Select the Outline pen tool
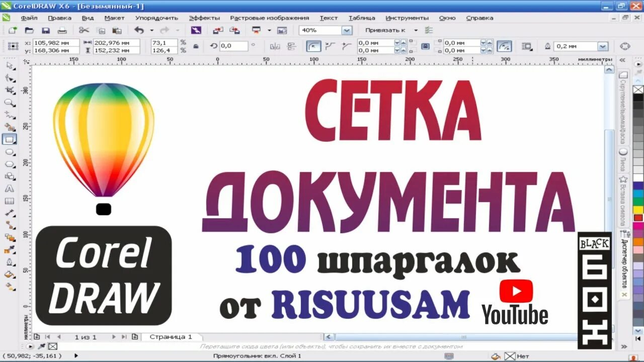 pyautogui.click(x=10, y=262)
